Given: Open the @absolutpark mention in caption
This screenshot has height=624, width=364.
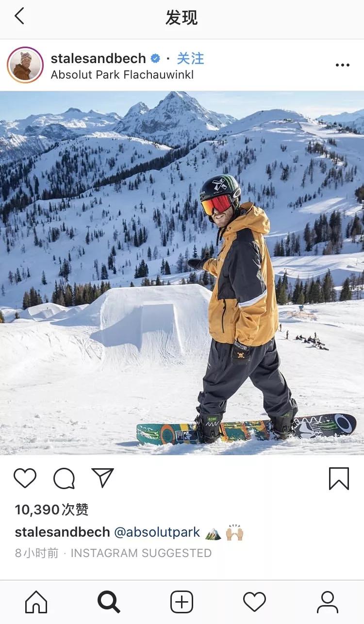Looking at the screenshot, I should click(157, 532).
